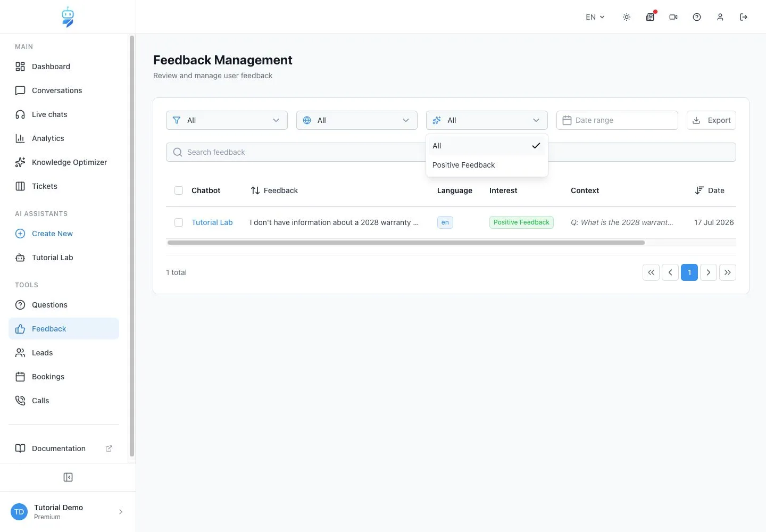Open the user profile icon

(720, 17)
